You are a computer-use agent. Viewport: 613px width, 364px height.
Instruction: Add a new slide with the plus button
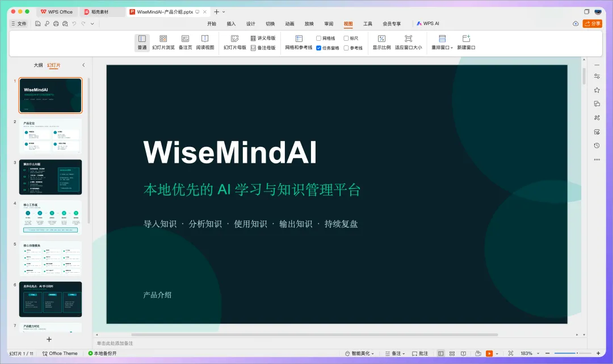coord(49,340)
